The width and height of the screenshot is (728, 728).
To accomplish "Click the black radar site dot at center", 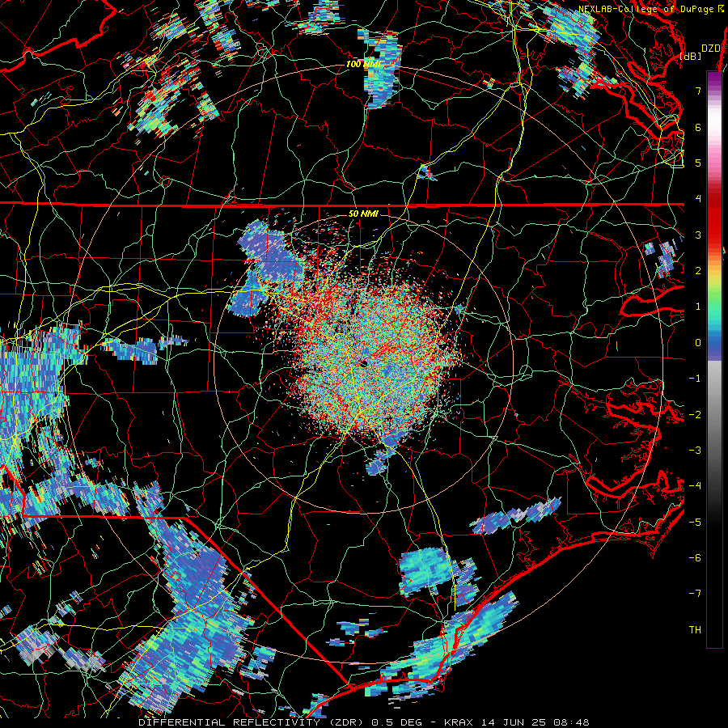I will (364, 363).
